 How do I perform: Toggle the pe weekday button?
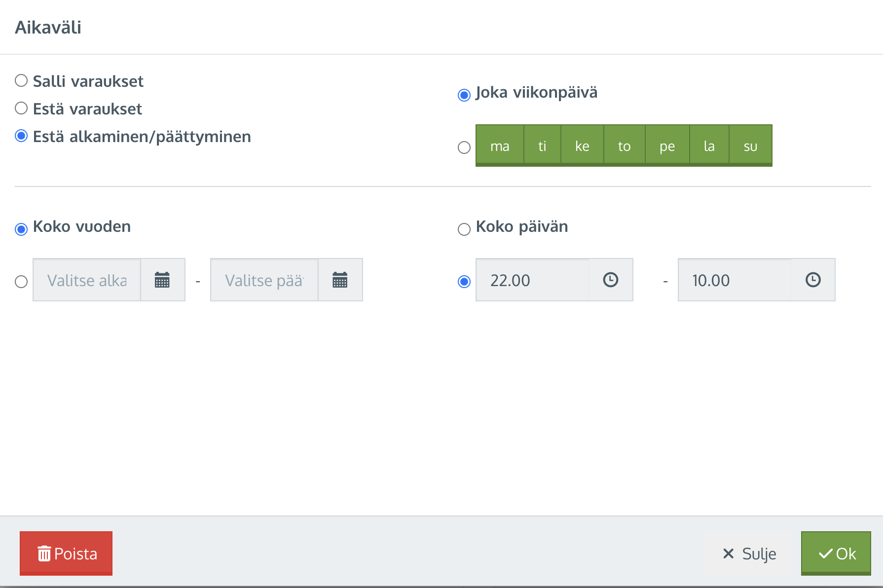coord(667,146)
